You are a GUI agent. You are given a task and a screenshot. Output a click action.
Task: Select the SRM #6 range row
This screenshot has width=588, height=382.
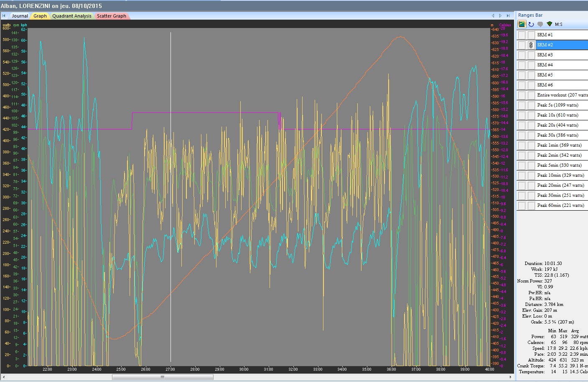(562, 85)
